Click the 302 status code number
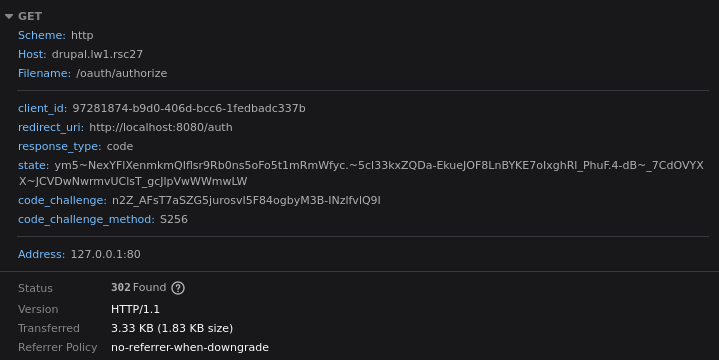 (121, 288)
